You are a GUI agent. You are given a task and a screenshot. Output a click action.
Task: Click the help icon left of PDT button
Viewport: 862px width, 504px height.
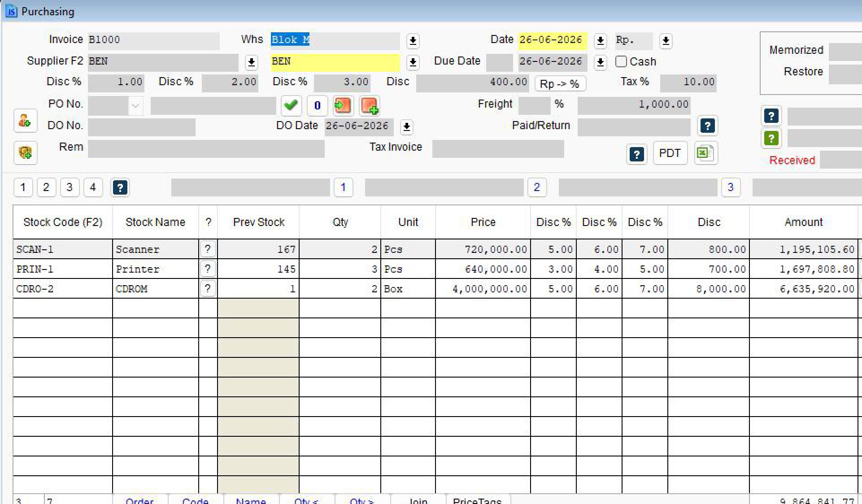tap(636, 154)
